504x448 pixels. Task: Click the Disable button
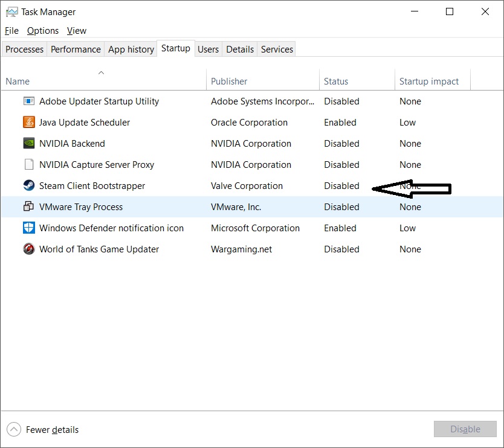pyautogui.click(x=465, y=429)
